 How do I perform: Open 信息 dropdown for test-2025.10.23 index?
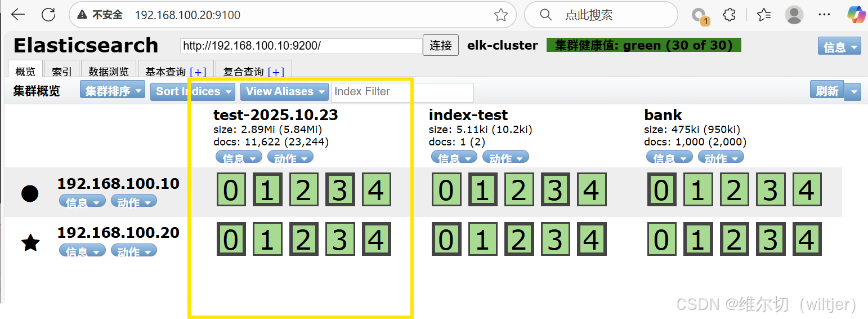coord(239,157)
